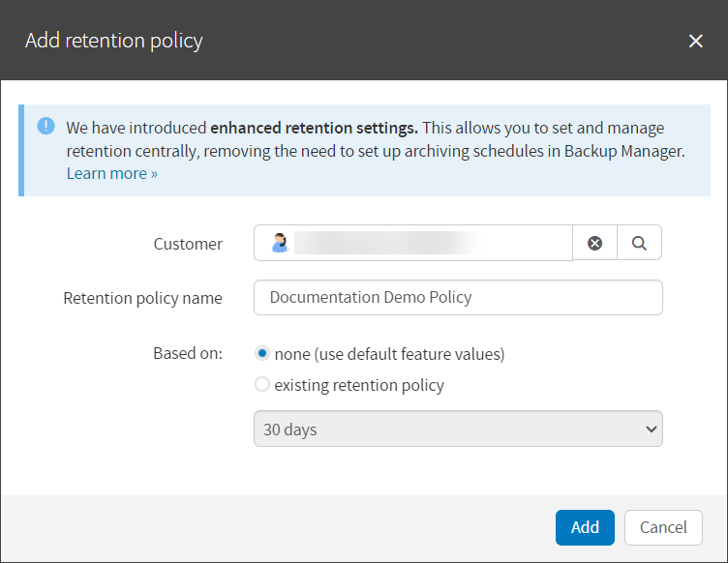Choose the existing retention policy radio option
This screenshot has width=728, height=563.
click(261, 385)
